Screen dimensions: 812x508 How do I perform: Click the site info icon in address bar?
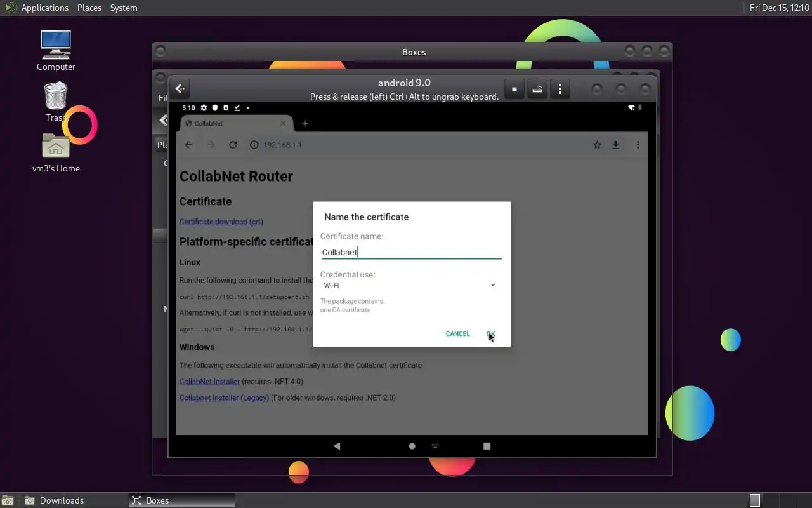[x=254, y=145]
